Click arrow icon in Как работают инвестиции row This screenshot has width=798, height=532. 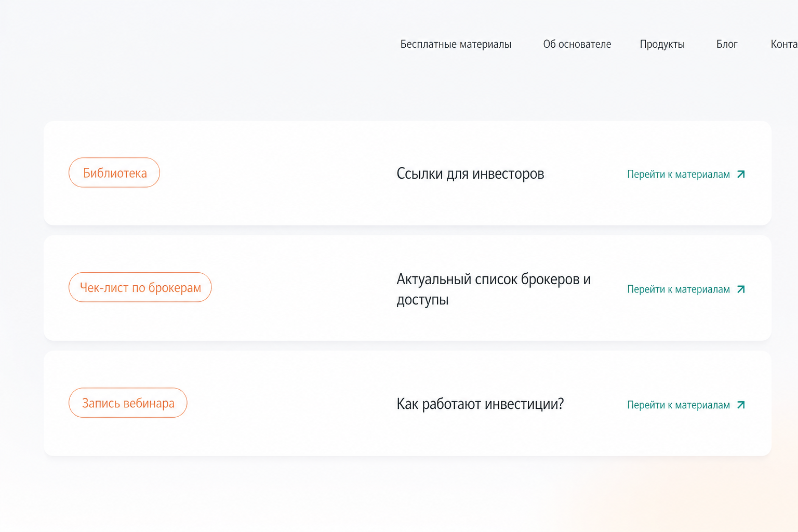741,405
